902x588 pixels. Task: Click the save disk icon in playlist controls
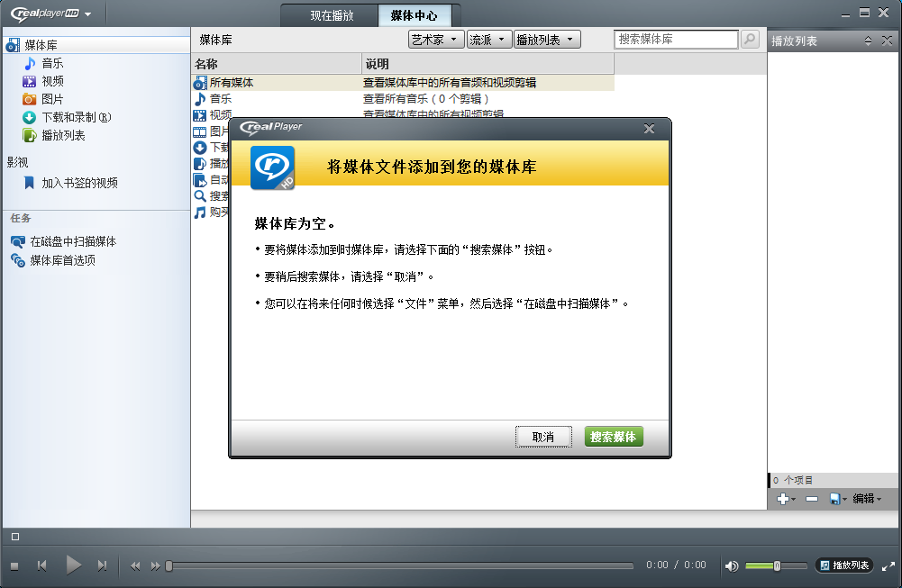pyautogui.click(x=834, y=498)
